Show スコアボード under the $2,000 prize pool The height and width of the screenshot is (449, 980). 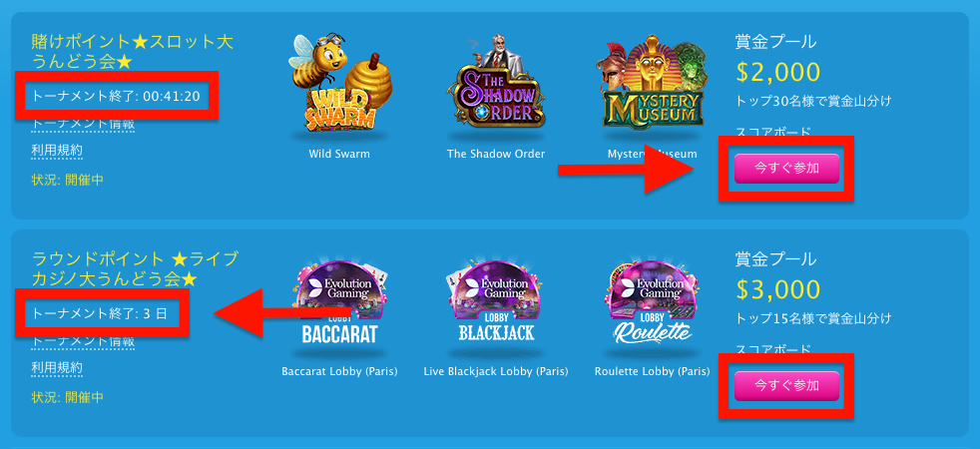(772, 132)
